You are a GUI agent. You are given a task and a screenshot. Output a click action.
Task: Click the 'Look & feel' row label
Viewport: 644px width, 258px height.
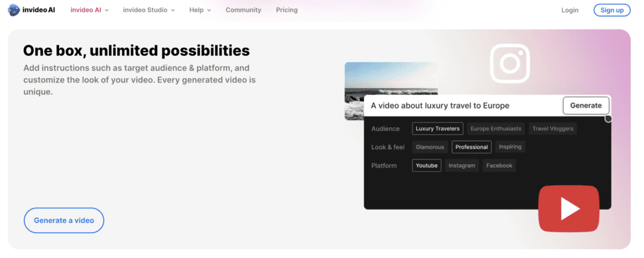click(387, 147)
